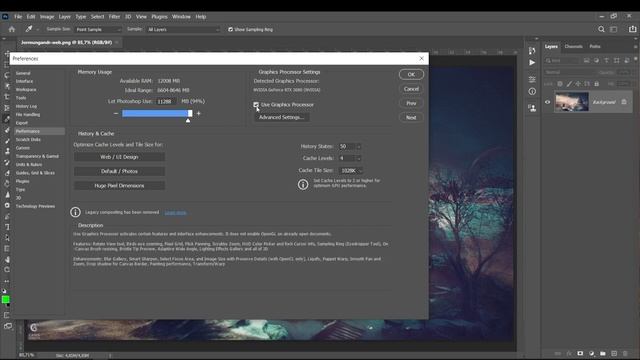Screen dimensions: 640x360
Task: Click the Share icon at top right
Action: (632, 29)
